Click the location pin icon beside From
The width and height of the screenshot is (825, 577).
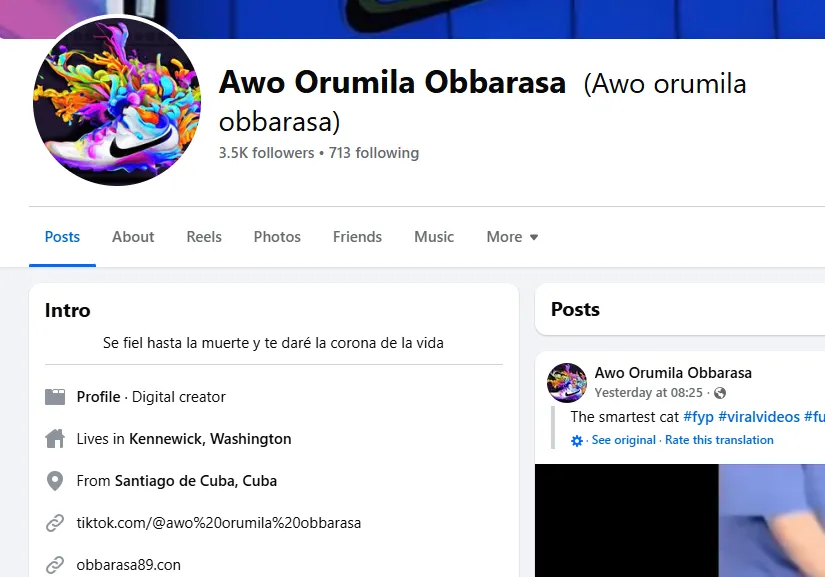click(x=55, y=481)
